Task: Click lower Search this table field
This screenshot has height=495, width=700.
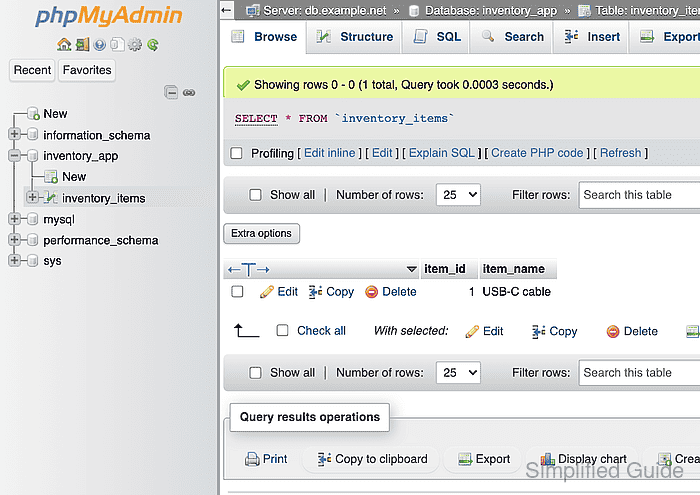Action: 639,373
